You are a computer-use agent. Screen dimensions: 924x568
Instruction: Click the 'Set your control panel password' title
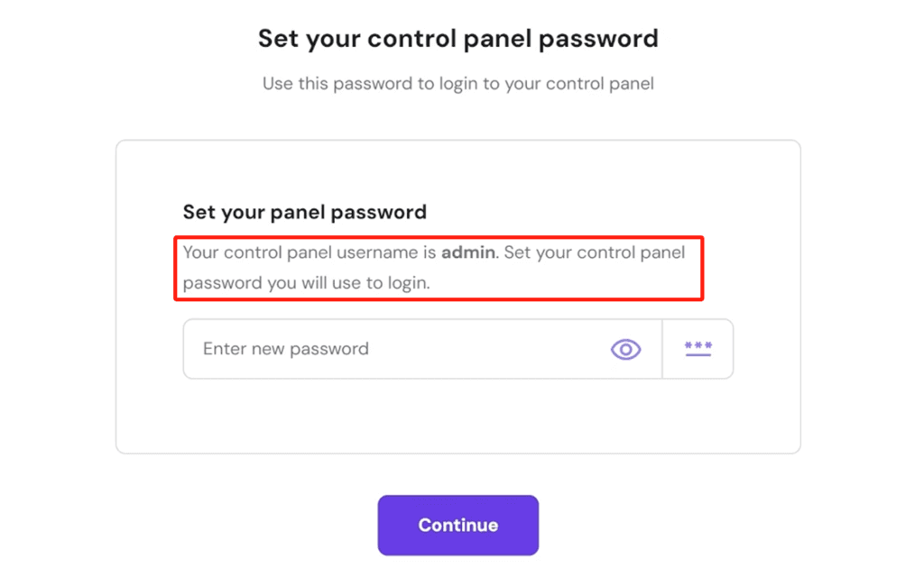click(457, 39)
